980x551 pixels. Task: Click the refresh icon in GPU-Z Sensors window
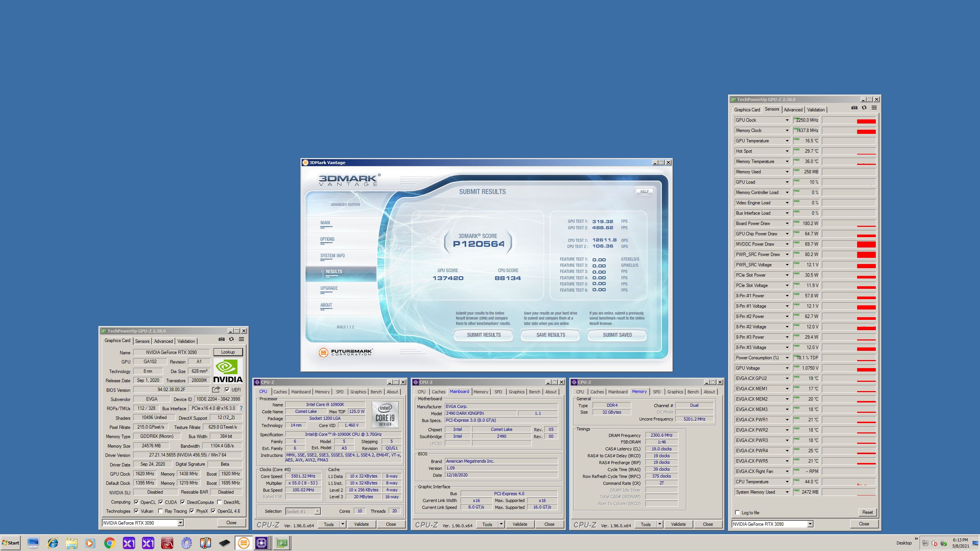click(864, 108)
